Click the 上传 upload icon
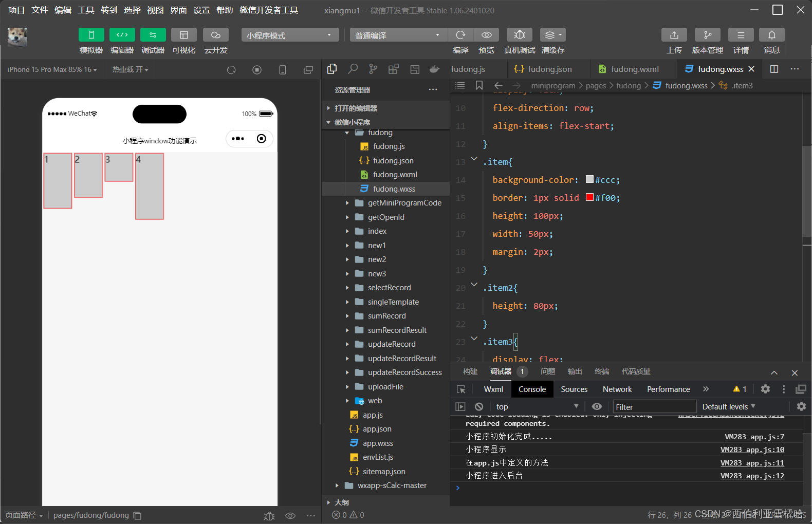 click(x=674, y=35)
